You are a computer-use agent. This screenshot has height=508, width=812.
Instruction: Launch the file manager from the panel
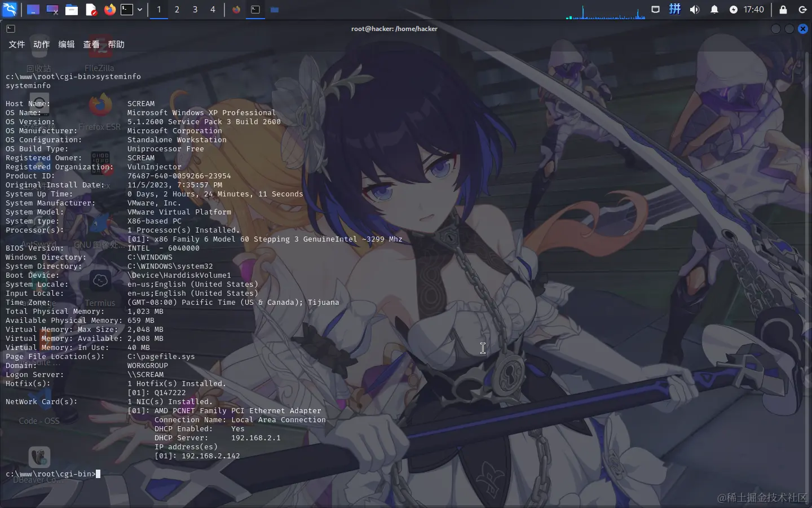[x=72, y=10]
